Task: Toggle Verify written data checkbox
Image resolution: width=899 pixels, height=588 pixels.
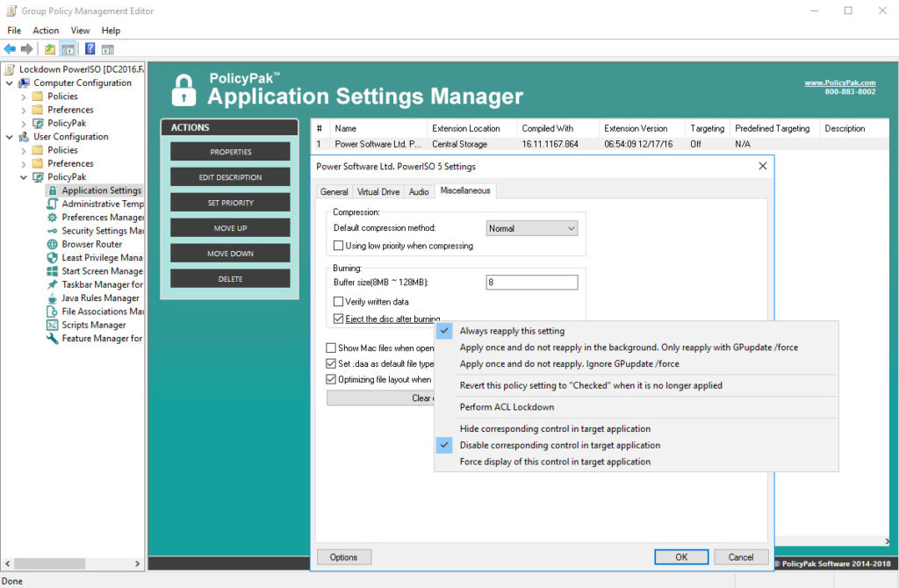Action: (x=338, y=301)
